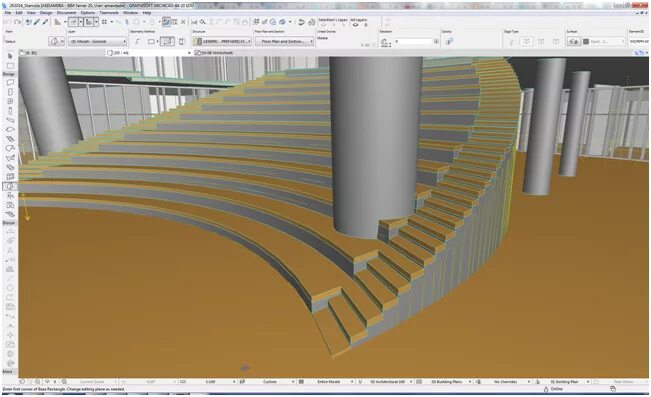The image size is (651, 397).
Task: Click the Floor Plan and Section button
Action: 284,42
